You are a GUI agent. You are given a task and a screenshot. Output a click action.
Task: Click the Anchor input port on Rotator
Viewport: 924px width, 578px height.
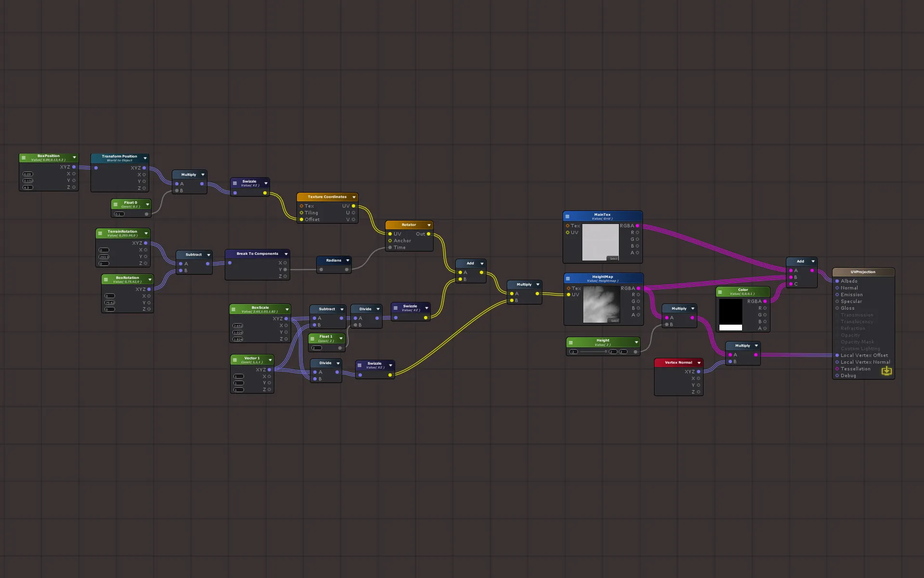(390, 240)
